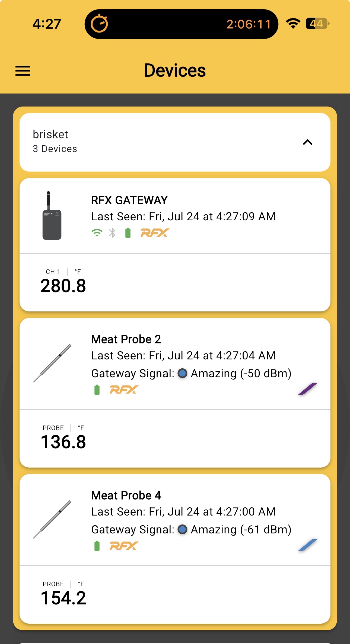Screen dimensions: 350x644
Task: Open the hamburger navigation menu
Action: (x=23, y=71)
